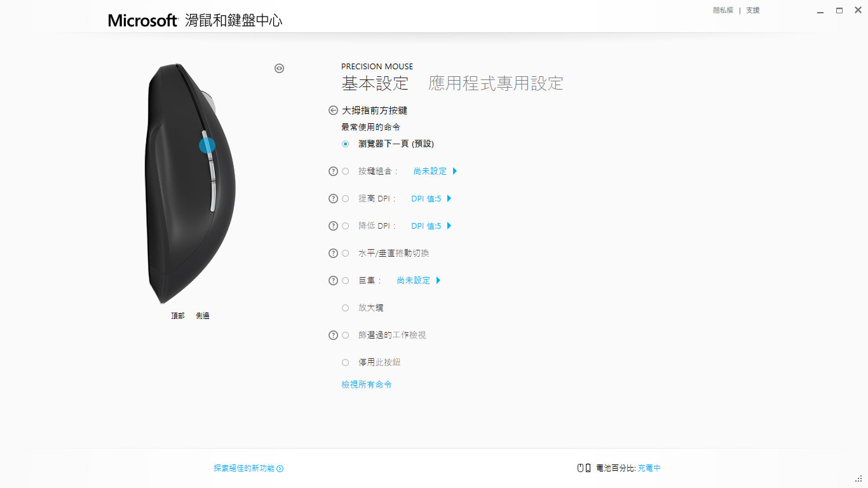Image resolution: width=868 pixels, height=488 pixels.
Task: Click the blue highlighted thumb button on mouse
Action: tap(207, 146)
